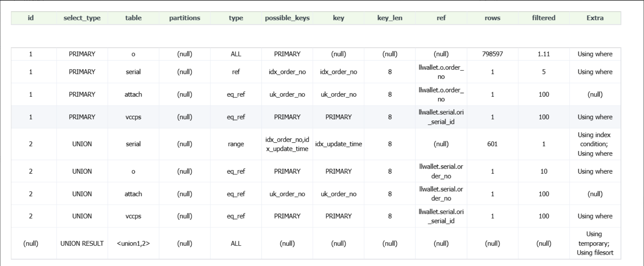Image resolution: width=644 pixels, height=266 pixels.
Task: Click 'attach' in the UNION row
Action: coord(133,194)
